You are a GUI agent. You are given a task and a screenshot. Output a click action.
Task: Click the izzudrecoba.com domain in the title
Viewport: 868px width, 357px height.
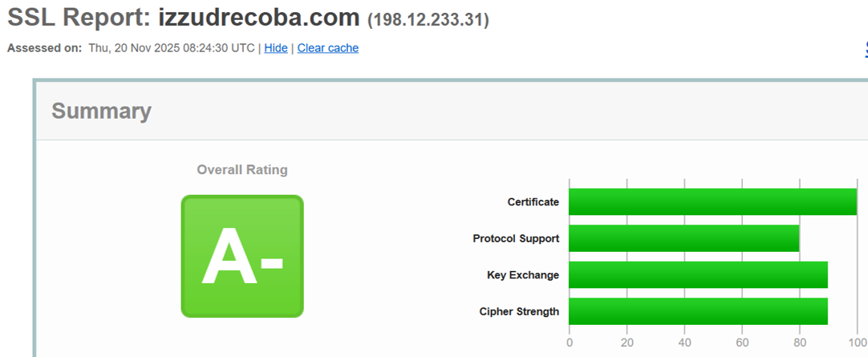click(258, 18)
